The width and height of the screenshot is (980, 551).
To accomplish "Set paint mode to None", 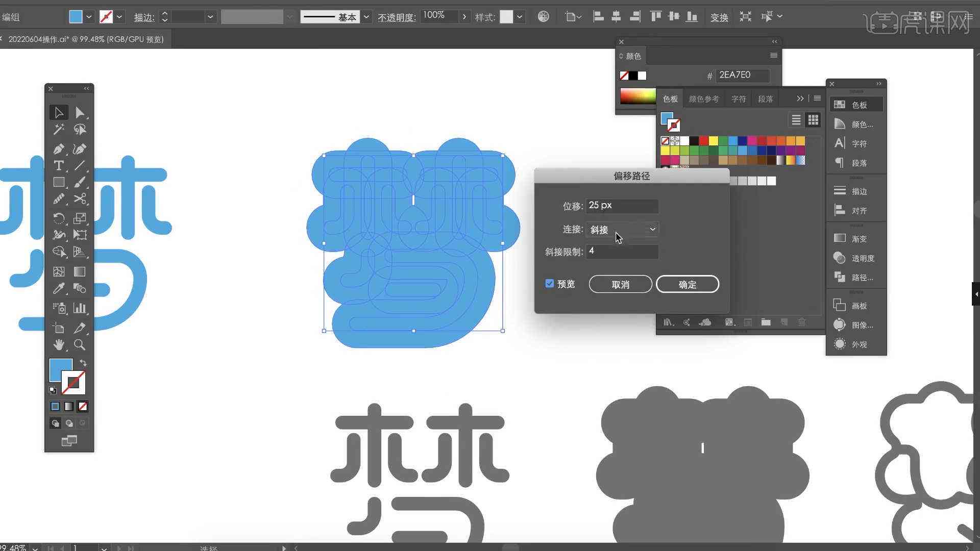I will click(x=83, y=407).
